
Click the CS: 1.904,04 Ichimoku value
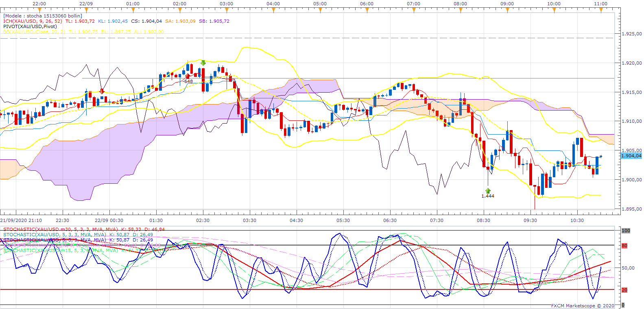(146, 21)
